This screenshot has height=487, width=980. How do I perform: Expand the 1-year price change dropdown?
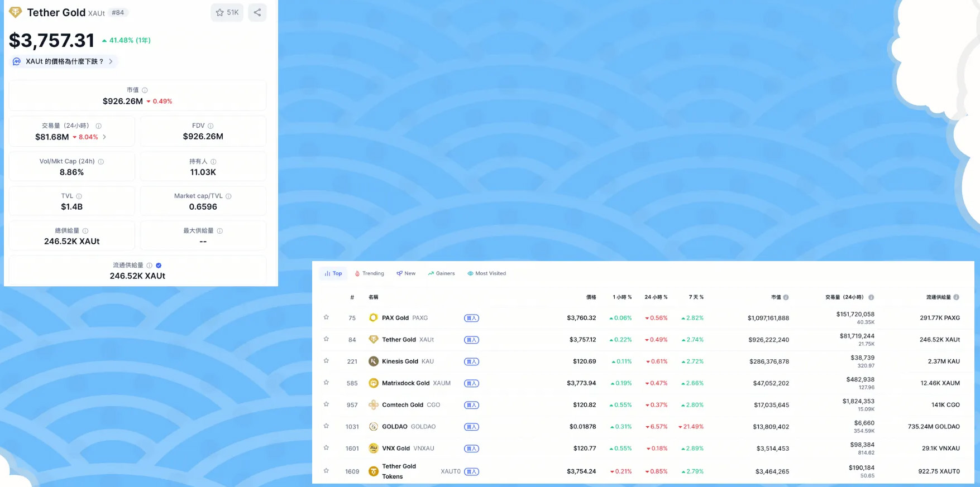126,40
